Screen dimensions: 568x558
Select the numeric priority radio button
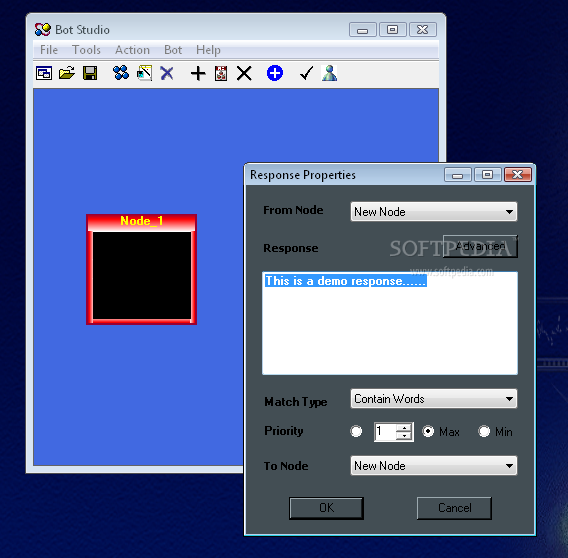pos(356,431)
